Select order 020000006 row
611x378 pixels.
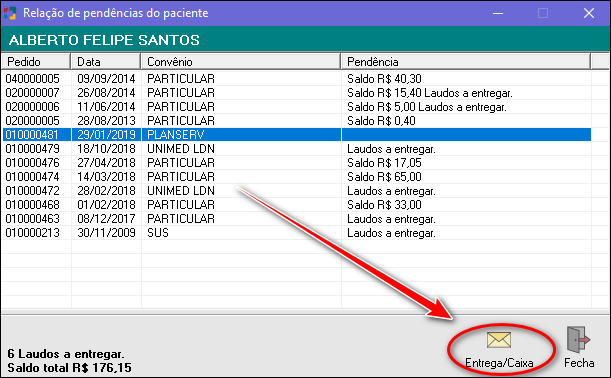[296, 107]
